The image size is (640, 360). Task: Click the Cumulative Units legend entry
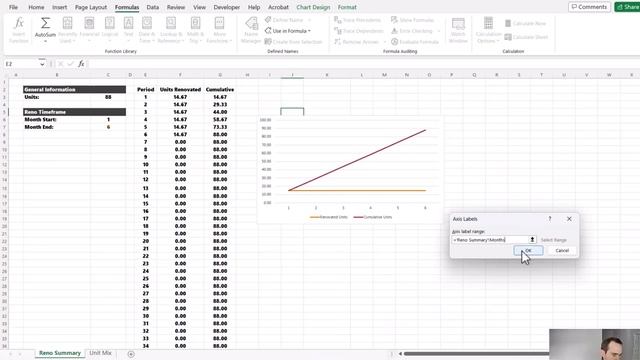pos(373,217)
